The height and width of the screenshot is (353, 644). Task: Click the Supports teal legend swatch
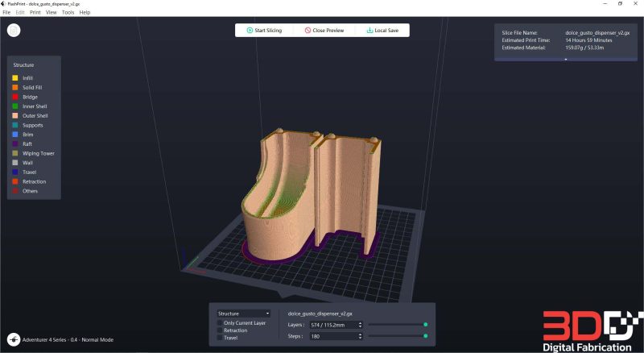pyautogui.click(x=15, y=125)
